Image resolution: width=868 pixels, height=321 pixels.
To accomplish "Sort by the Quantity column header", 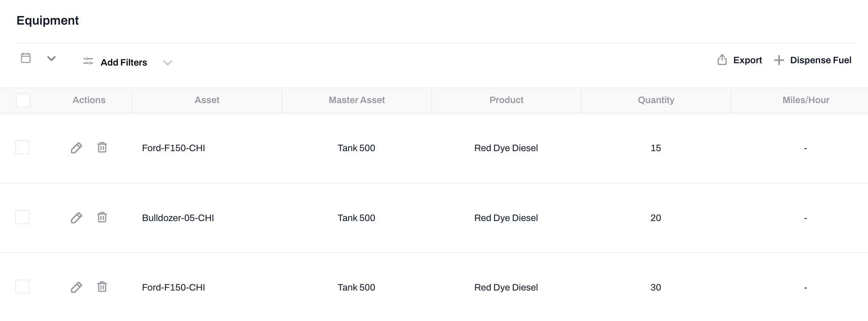I will pos(656,100).
